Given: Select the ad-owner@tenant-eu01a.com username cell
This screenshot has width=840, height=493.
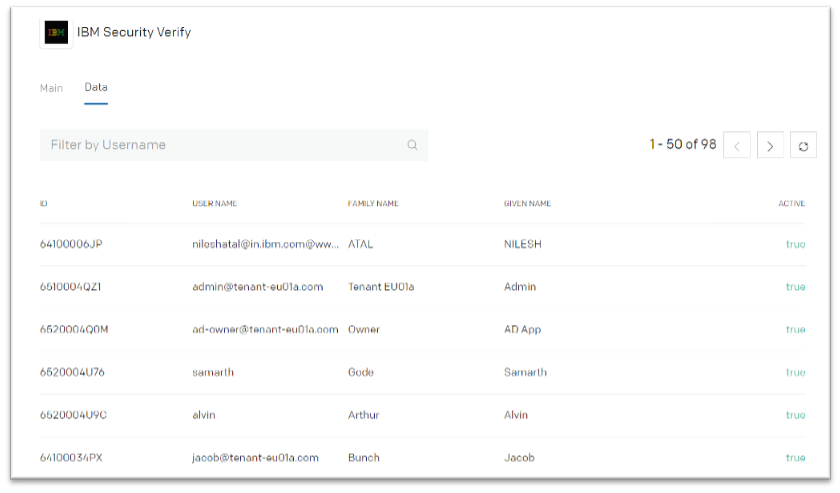Looking at the screenshot, I should click(265, 330).
